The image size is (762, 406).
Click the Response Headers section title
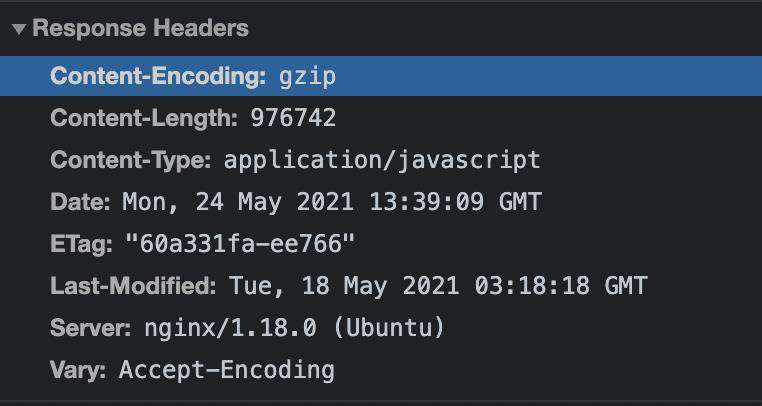[x=140, y=28]
